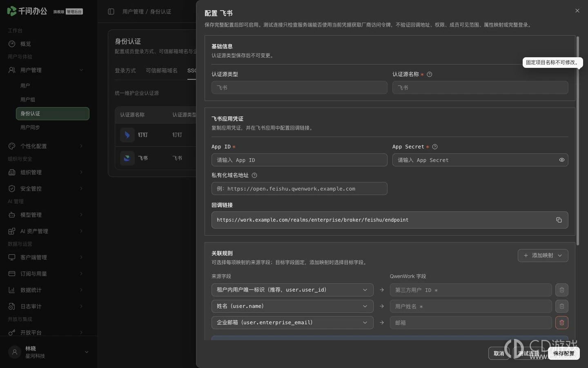This screenshot has width=588, height=368.
Task: Delete the 租户内用户唯一标识 mapping row
Action: pos(561,290)
